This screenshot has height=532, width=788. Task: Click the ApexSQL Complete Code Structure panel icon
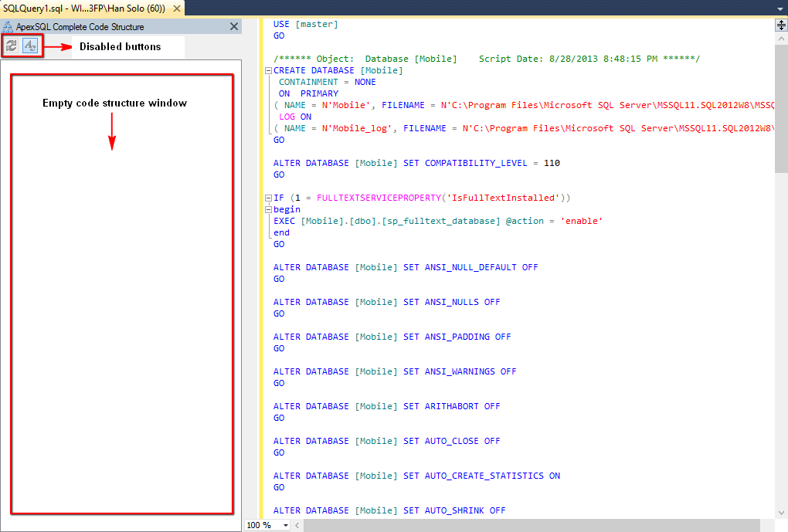click(8, 26)
